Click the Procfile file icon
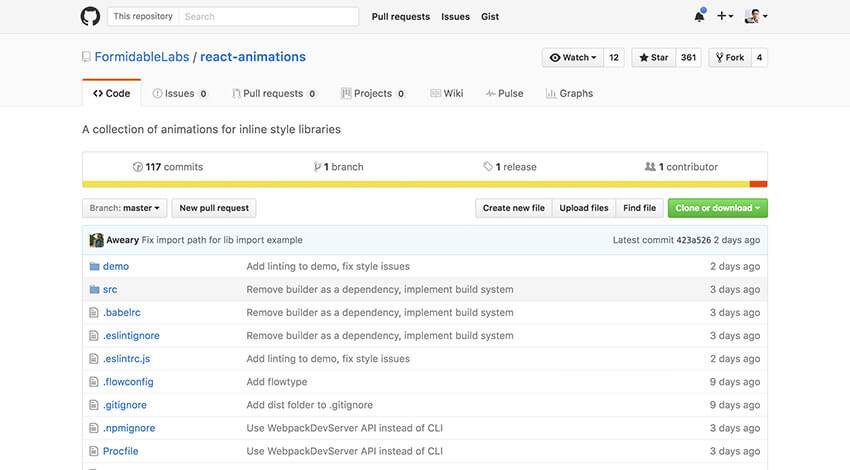The image size is (850, 470). (94, 451)
